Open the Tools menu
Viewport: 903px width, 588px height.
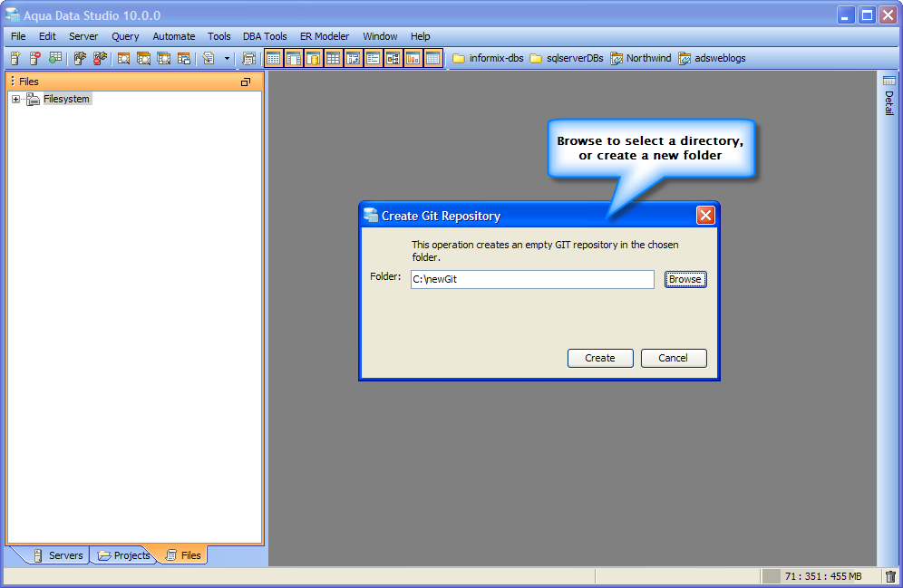coord(218,36)
